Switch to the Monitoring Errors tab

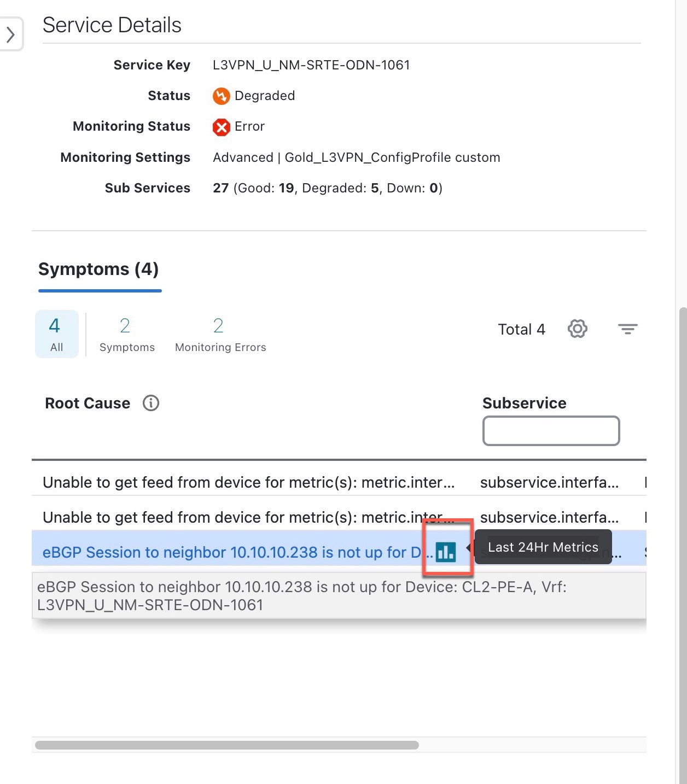point(219,334)
